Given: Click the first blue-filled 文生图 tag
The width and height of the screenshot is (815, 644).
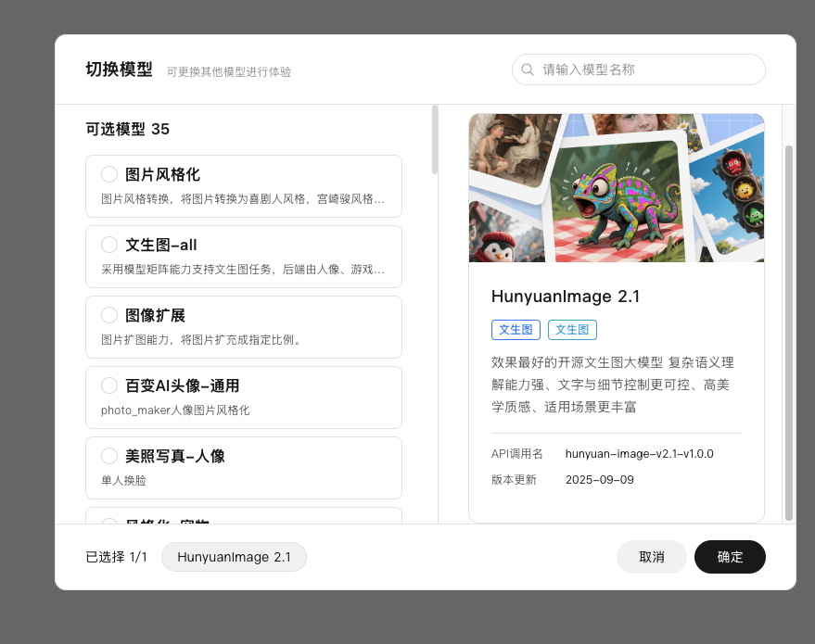Looking at the screenshot, I should tap(516, 330).
